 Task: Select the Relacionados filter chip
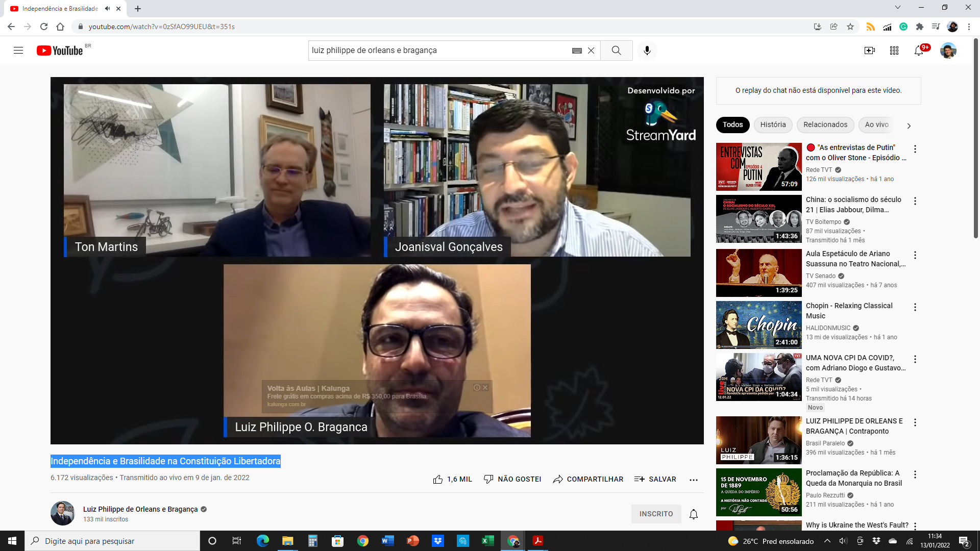click(x=825, y=124)
